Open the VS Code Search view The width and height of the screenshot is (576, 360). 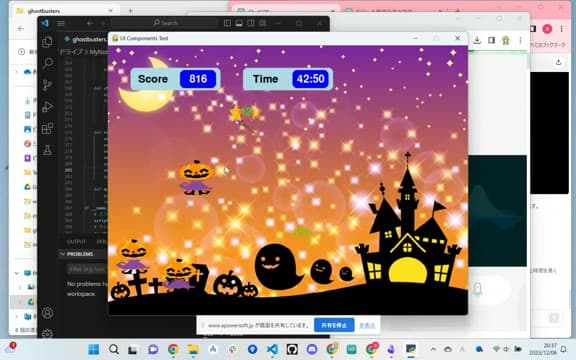47,63
